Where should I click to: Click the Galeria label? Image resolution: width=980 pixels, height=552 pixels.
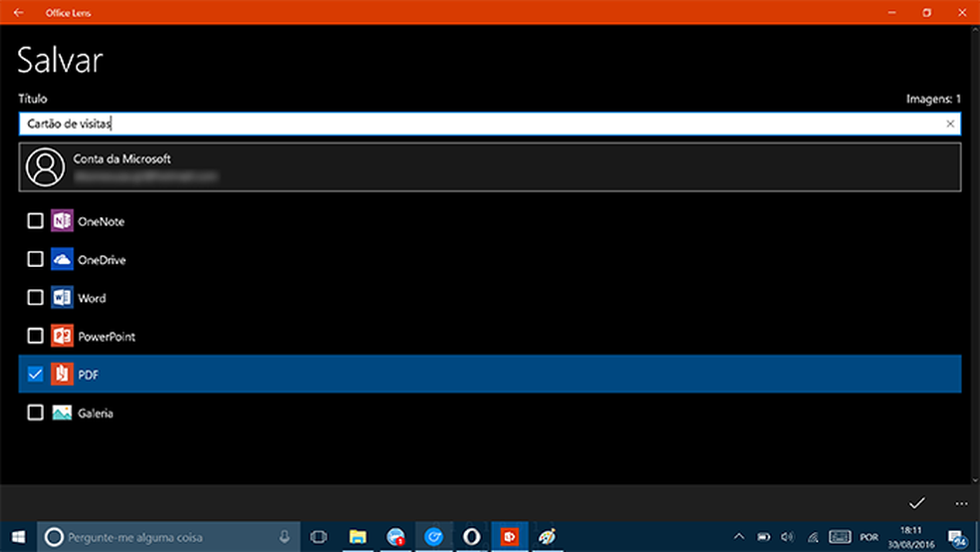[x=96, y=414]
